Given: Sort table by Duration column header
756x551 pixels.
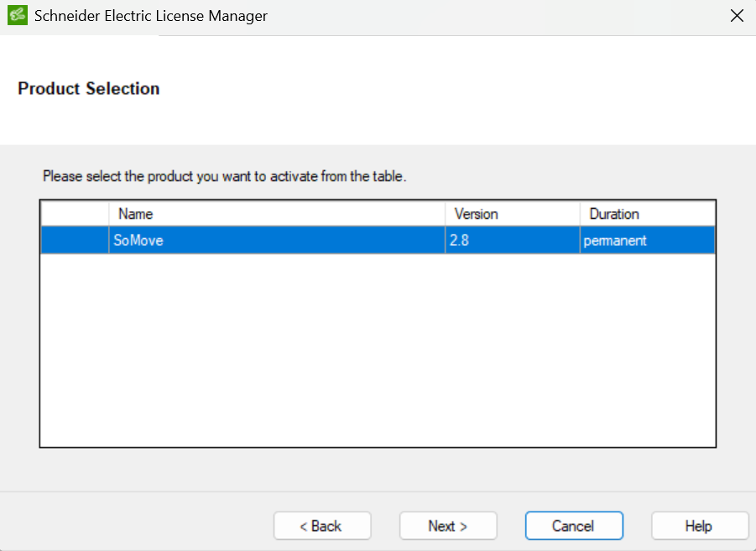Looking at the screenshot, I should click(x=647, y=214).
